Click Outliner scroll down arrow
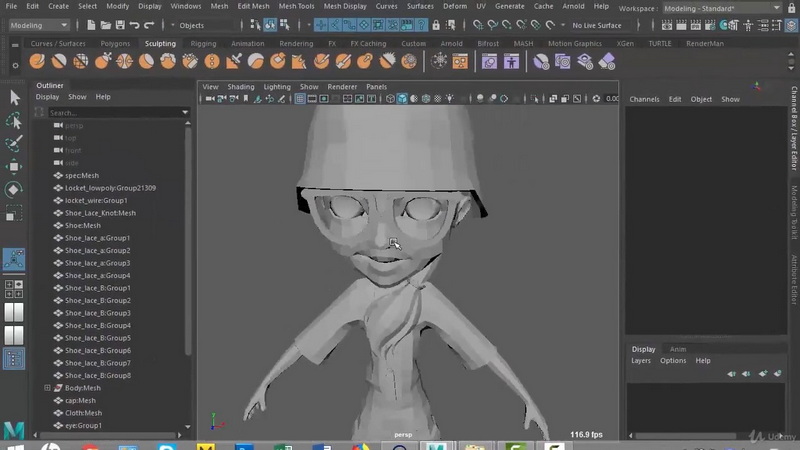 [188, 427]
